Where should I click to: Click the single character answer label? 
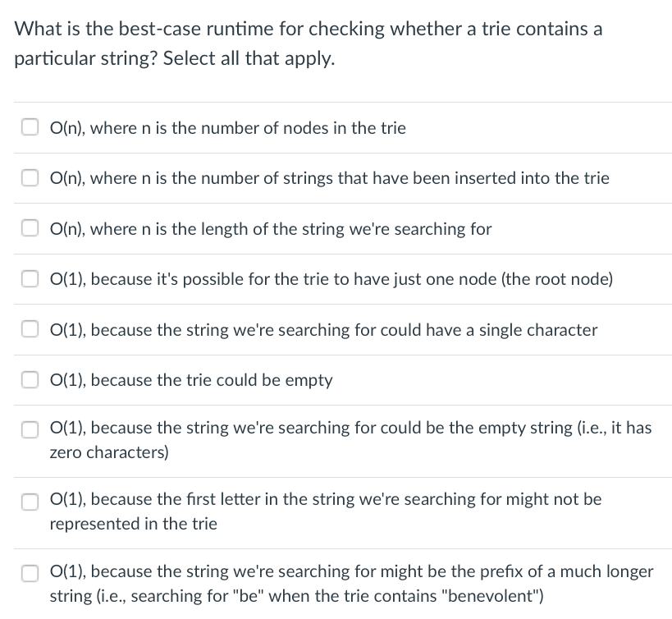323,330
